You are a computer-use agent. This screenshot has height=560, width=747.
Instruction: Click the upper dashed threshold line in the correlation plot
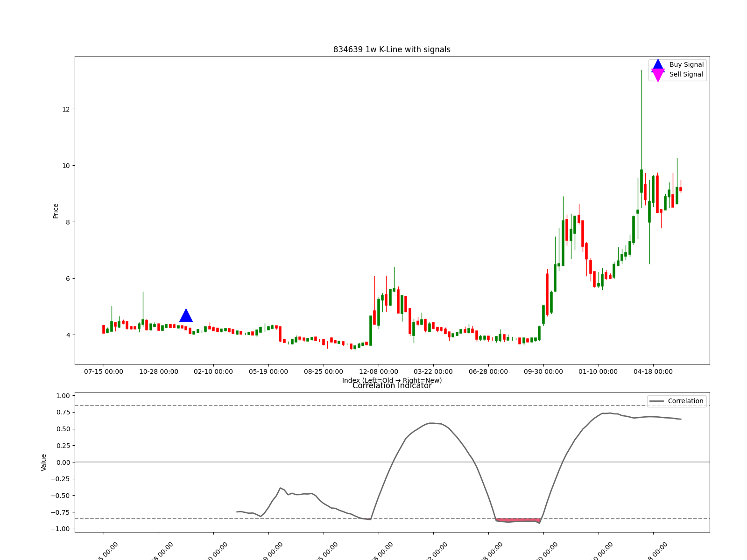point(392,406)
